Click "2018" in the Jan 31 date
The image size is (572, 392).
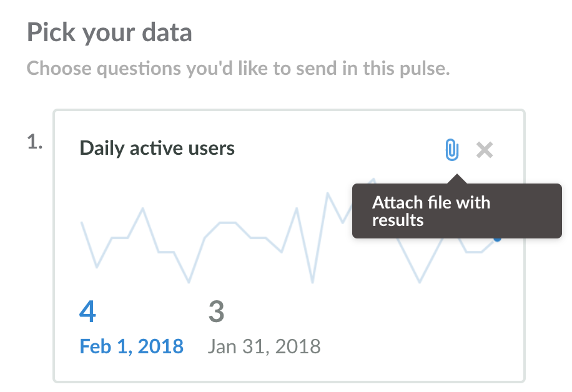click(295, 346)
